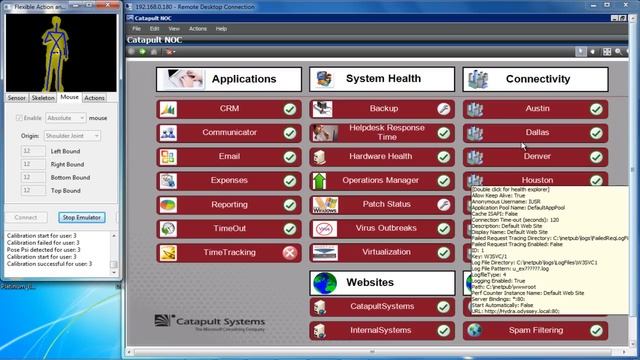Switch to the Actions tab in emulator window
640x360 pixels.
coord(94,98)
